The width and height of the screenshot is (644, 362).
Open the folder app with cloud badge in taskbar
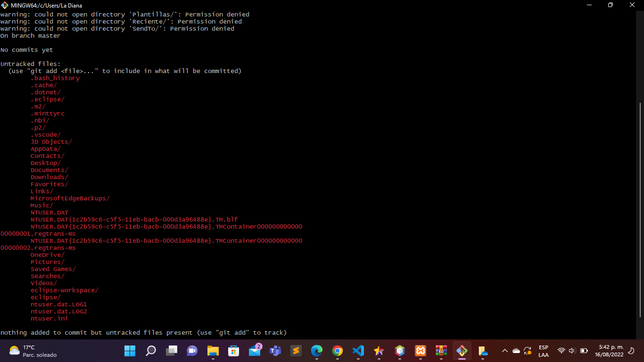(483, 351)
